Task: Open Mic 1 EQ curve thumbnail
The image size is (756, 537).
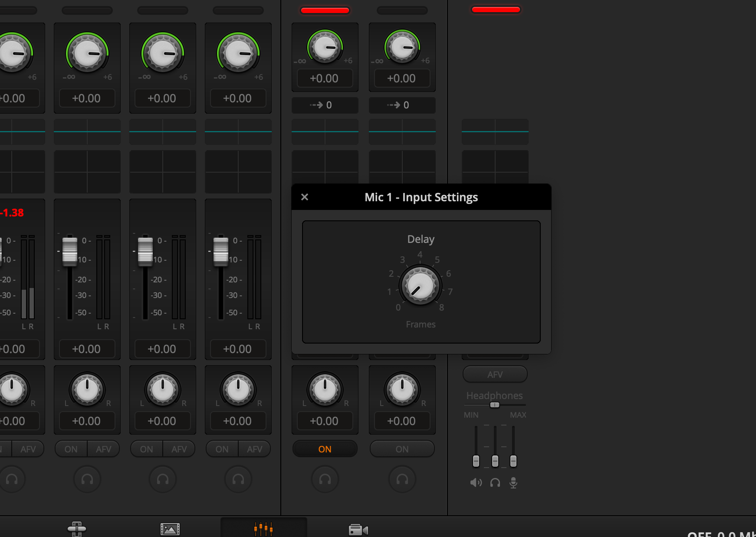Action: (x=325, y=132)
